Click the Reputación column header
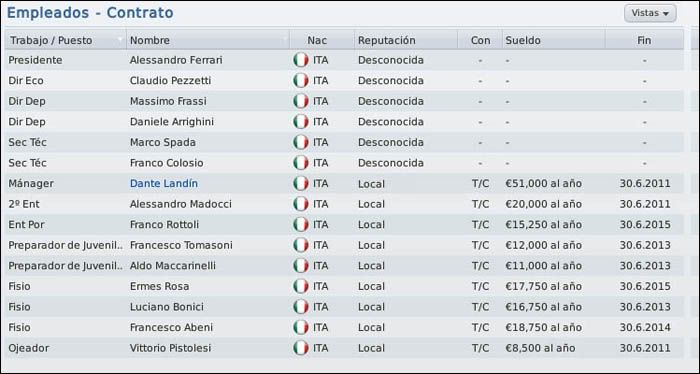700x374 pixels. tap(406, 40)
